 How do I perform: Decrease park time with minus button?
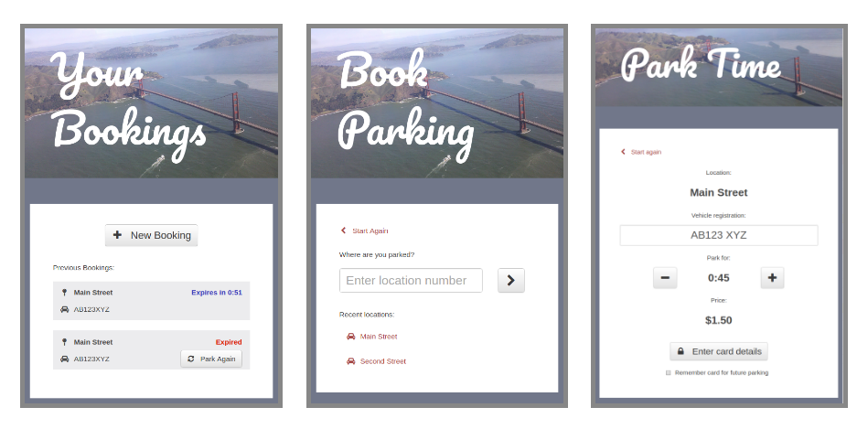pos(665,278)
